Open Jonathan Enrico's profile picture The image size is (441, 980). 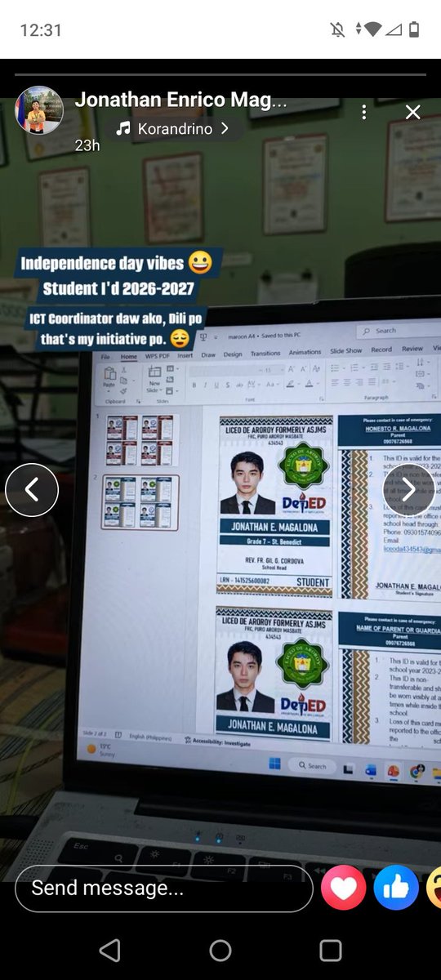point(39,110)
